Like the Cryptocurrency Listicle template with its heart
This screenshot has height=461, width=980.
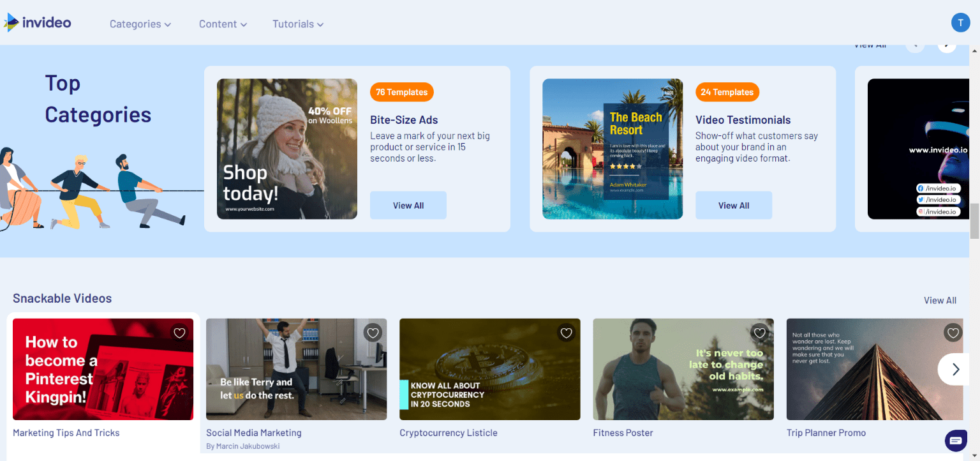pyautogui.click(x=566, y=333)
